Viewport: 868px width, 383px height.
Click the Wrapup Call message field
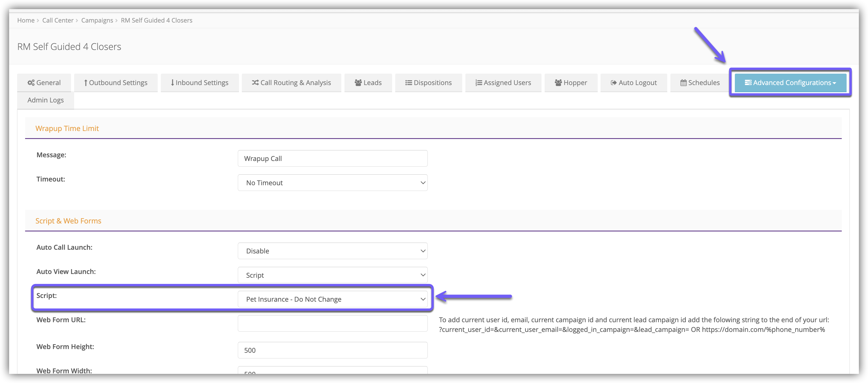pos(332,158)
